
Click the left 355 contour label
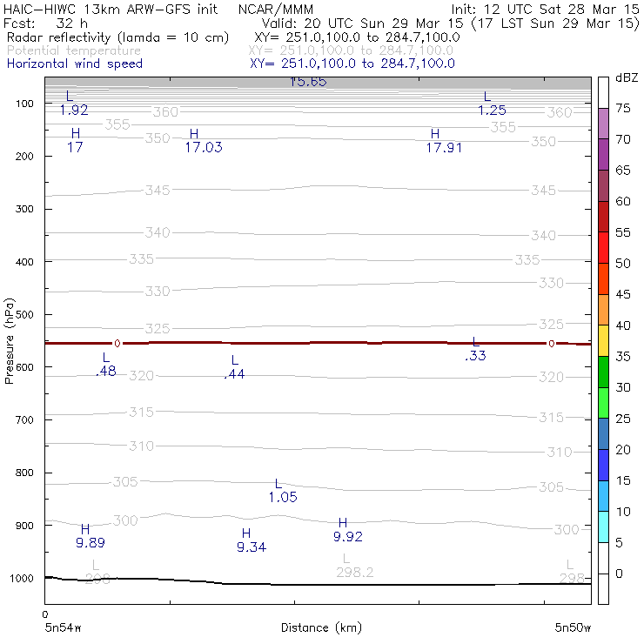(x=117, y=124)
